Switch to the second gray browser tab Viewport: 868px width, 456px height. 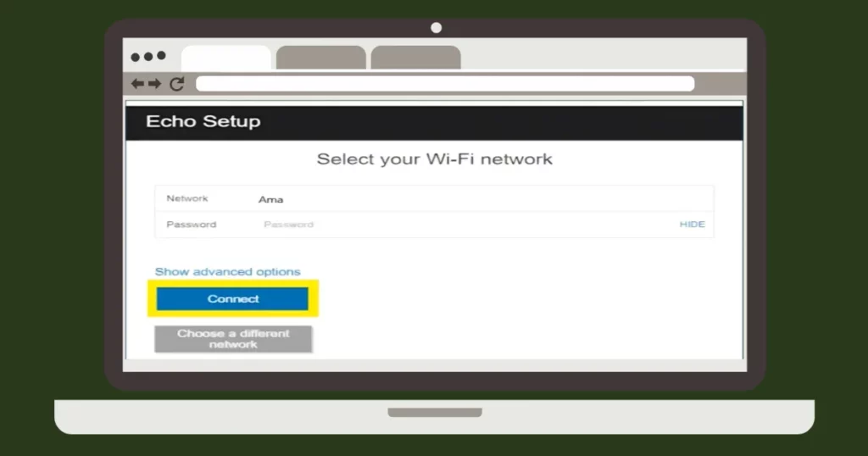(x=321, y=58)
